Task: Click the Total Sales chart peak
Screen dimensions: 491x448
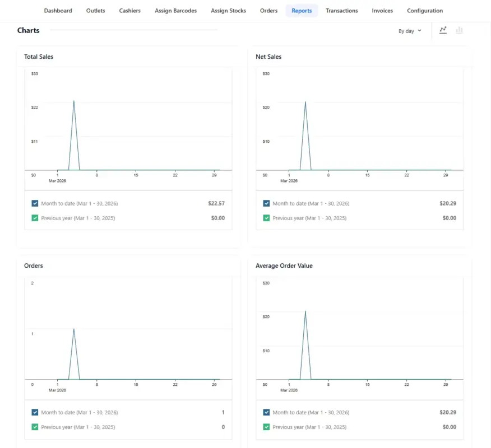Action: (74, 101)
